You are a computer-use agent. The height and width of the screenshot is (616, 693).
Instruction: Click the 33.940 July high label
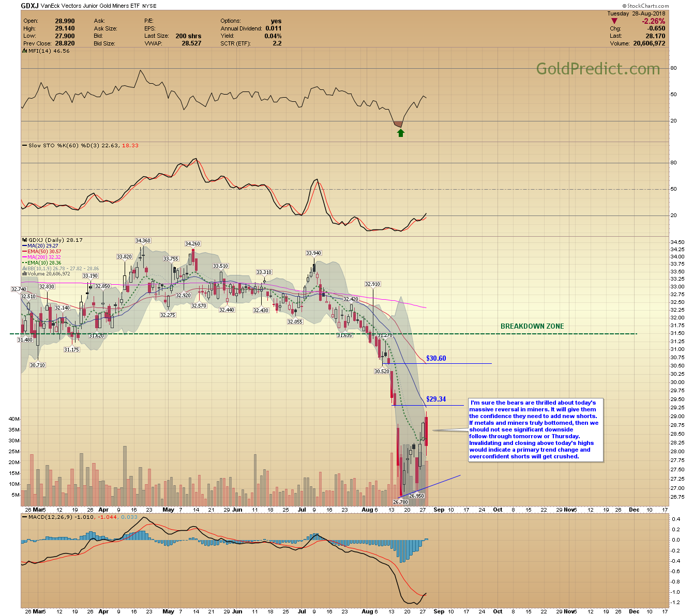tap(313, 253)
